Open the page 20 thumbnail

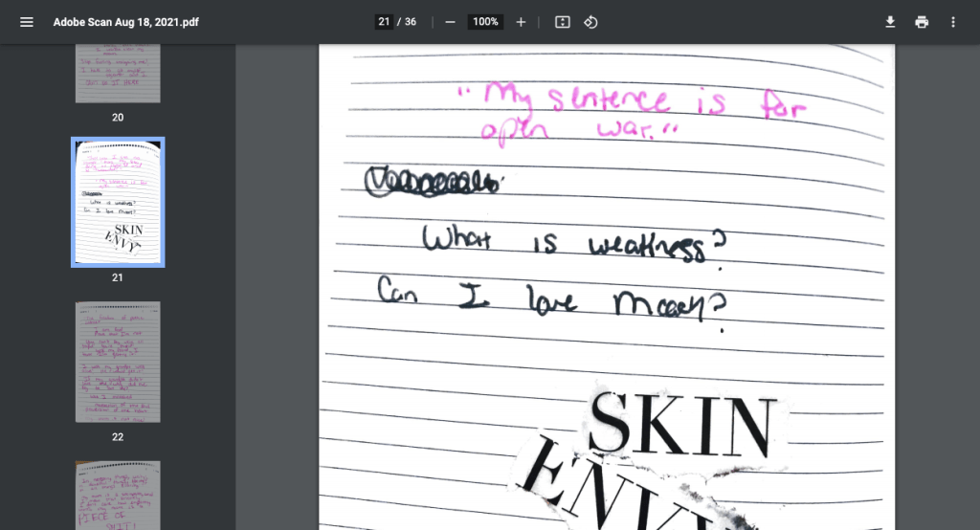(x=118, y=73)
